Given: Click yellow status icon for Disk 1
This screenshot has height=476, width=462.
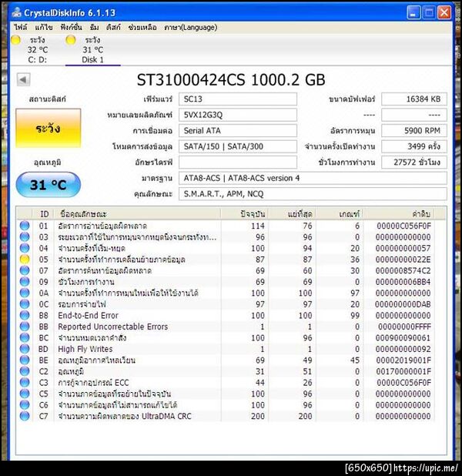Looking at the screenshot, I should 71,40.
